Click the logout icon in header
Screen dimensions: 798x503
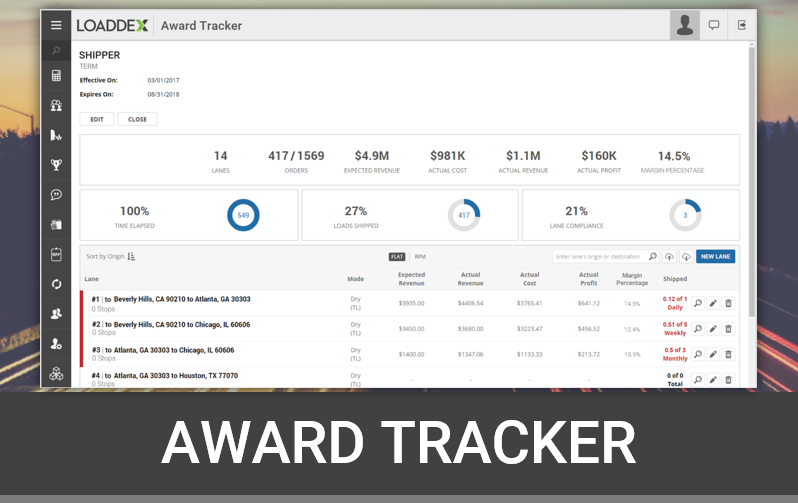pyautogui.click(x=742, y=25)
